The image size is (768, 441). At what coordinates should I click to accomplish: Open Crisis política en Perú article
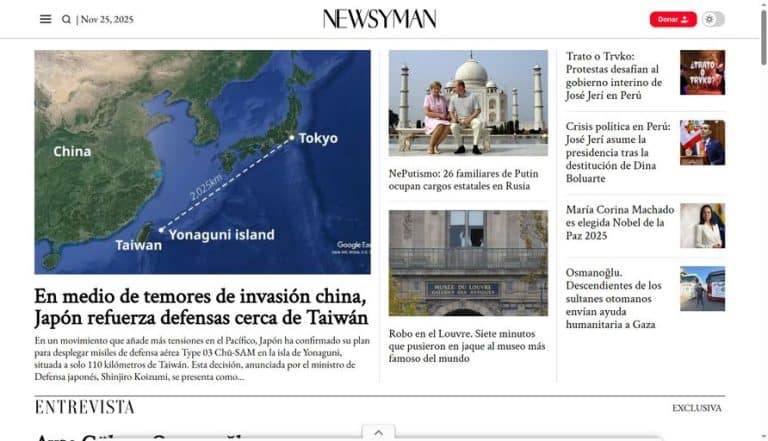(x=618, y=152)
